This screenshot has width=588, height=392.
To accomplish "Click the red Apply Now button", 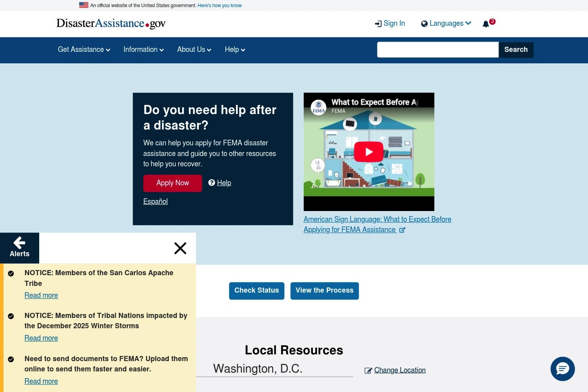I will pyautogui.click(x=173, y=183).
